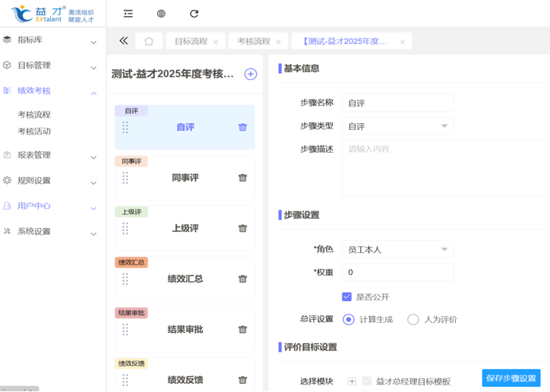The width and height of the screenshot is (550, 392).
Task: Click the 步骤描述 text area
Action: 446,168
